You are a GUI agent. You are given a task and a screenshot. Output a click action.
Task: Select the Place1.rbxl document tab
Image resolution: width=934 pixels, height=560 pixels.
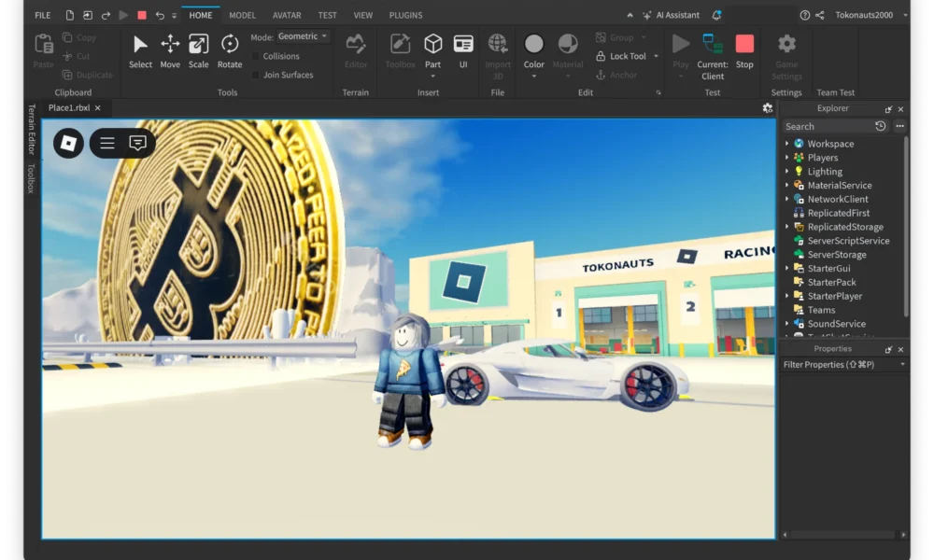[69, 107]
